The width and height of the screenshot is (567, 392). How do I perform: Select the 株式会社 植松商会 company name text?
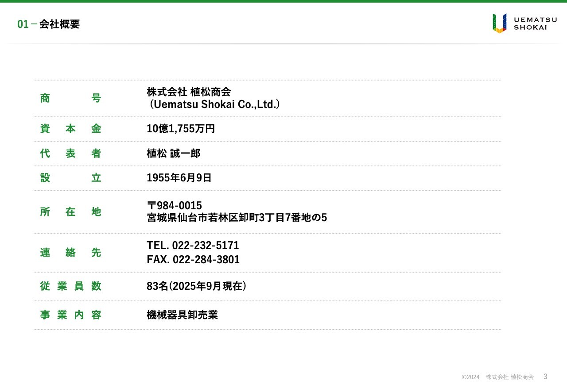tap(189, 92)
